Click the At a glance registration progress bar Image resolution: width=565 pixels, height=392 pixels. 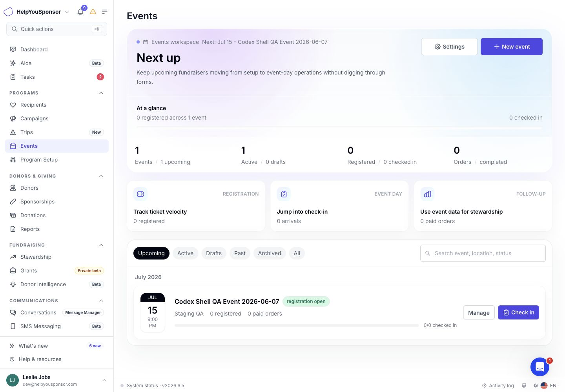339,128
